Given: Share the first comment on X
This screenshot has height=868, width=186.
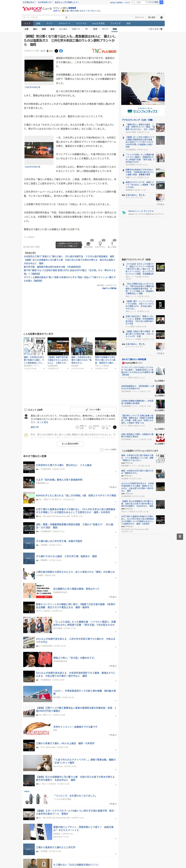Looking at the screenshot, I should click(114, 427).
